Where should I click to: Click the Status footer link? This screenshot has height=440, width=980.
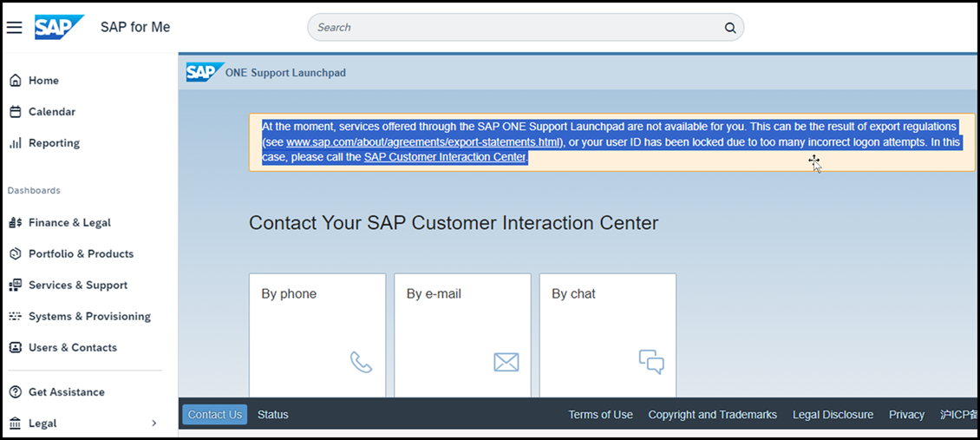coord(273,414)
